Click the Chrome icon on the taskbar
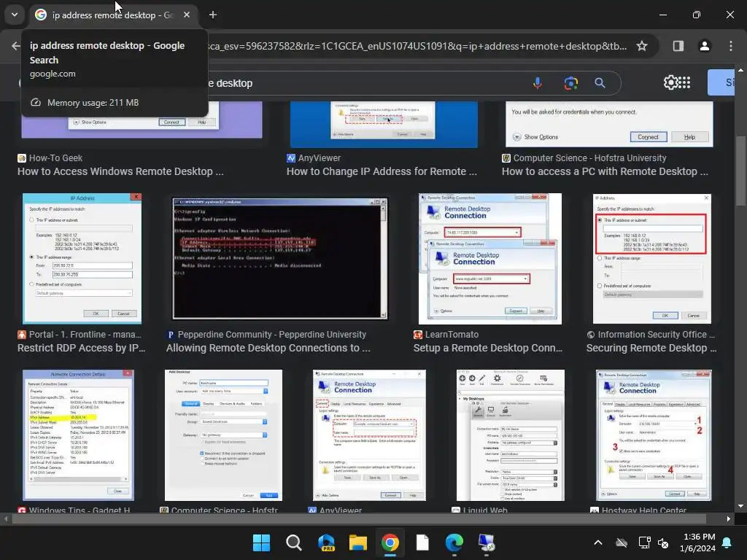747x560 pixels. [x=390, y=542]
